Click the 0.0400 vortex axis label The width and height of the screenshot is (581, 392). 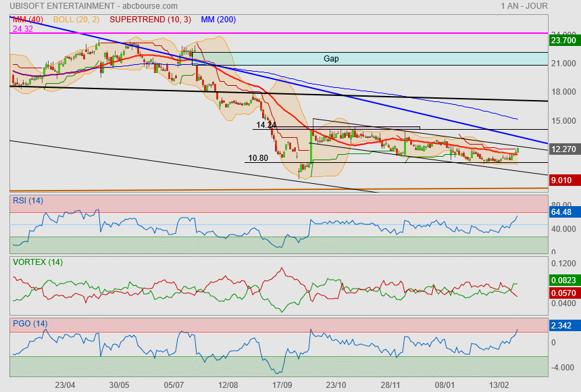563,303
